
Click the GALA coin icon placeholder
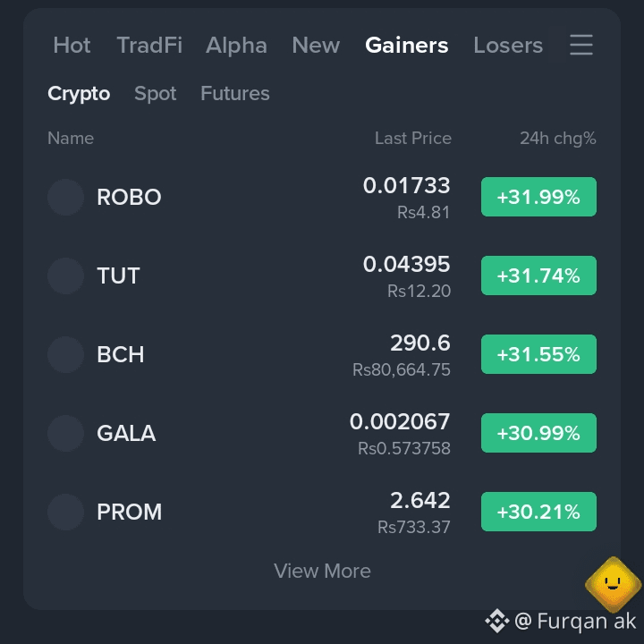tap(65, 433)
